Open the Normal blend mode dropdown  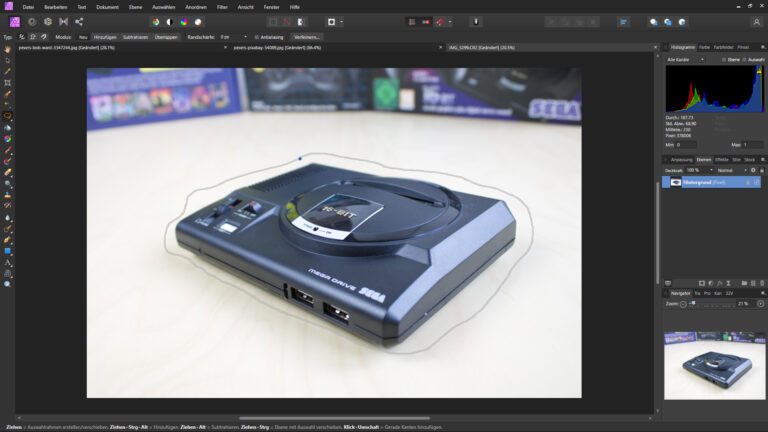(732, 170)
